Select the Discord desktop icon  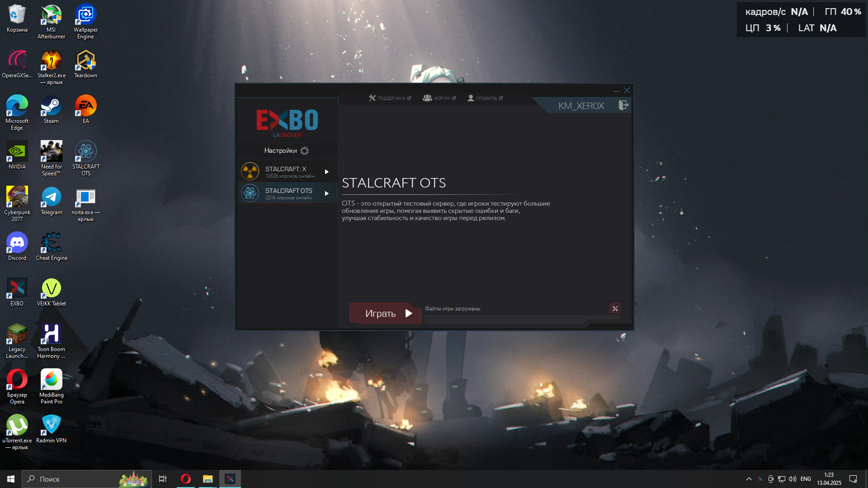pyautogui.click(x=17, y=247)
